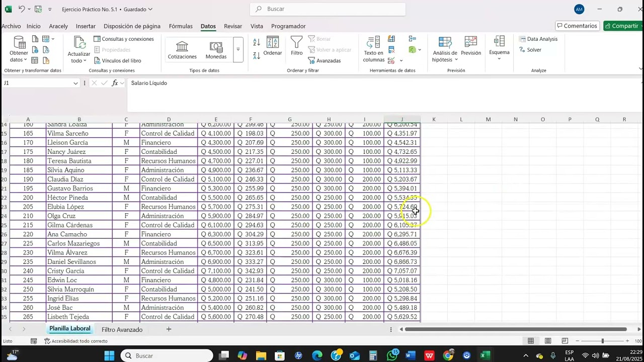Open WhatsApp from the taskbar
Image resolution: width=644 pixels, height=362 pixels.
[x=392, y=355]
